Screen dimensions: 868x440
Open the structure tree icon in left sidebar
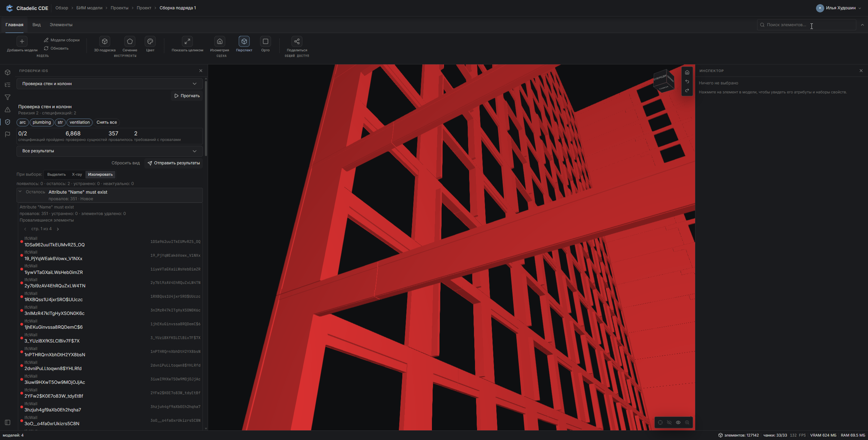[x=8, y=85]
